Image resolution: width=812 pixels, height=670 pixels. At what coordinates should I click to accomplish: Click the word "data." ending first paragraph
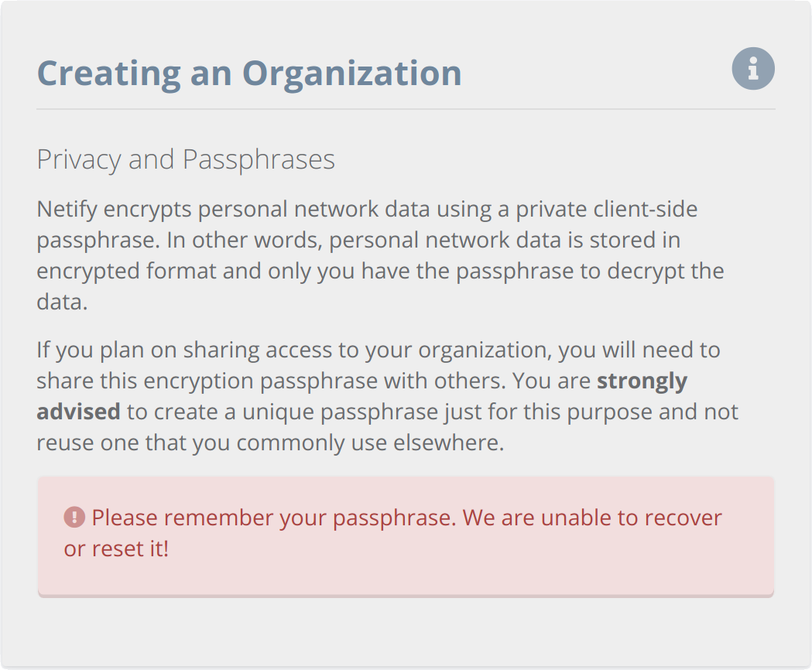[62, 303]
